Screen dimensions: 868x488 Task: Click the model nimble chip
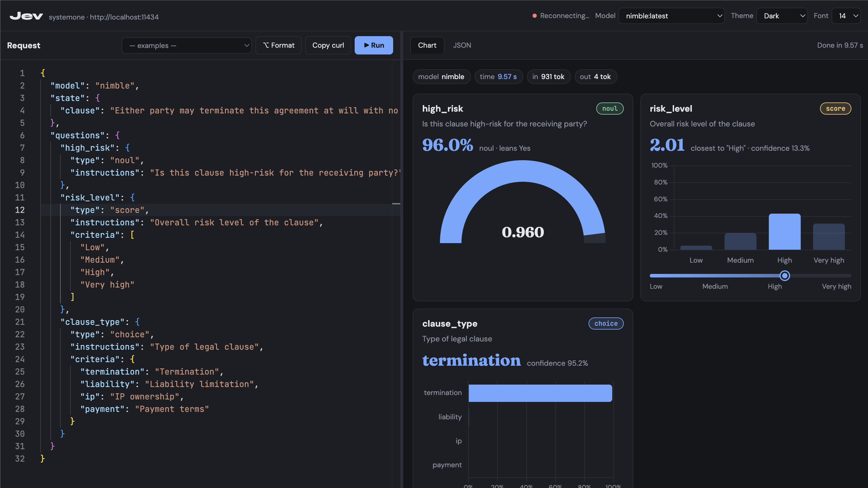click(441, 76)
